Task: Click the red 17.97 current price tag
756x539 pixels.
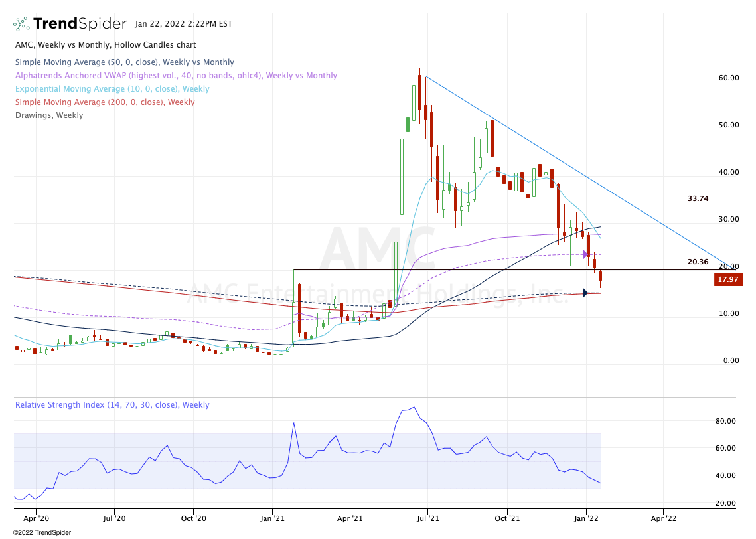Action: pos(728,279)
